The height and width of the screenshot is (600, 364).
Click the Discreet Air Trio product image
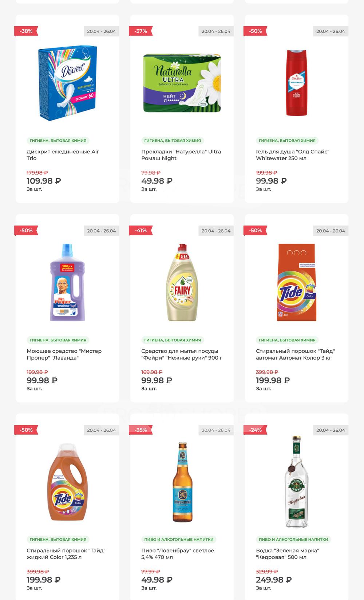click(67, 83)
